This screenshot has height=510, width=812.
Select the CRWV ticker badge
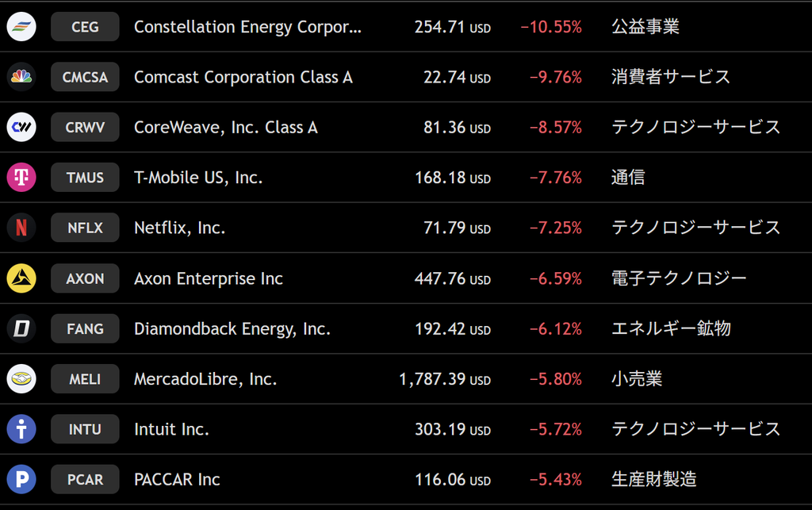pyautogui.click(x=85, y=127)
